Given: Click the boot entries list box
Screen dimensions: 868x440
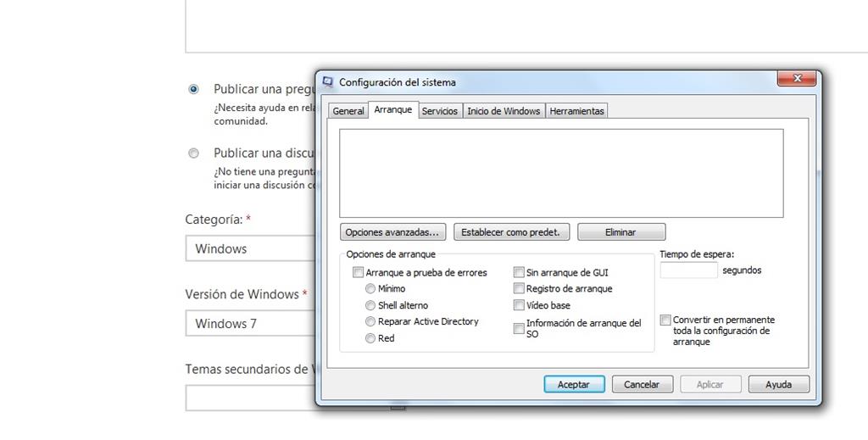Looking at the screenshot, I should [x=561, y=173].
